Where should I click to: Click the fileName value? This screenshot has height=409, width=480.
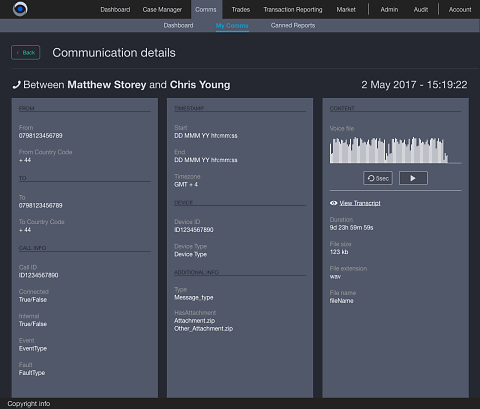click(x=341, y=301)
